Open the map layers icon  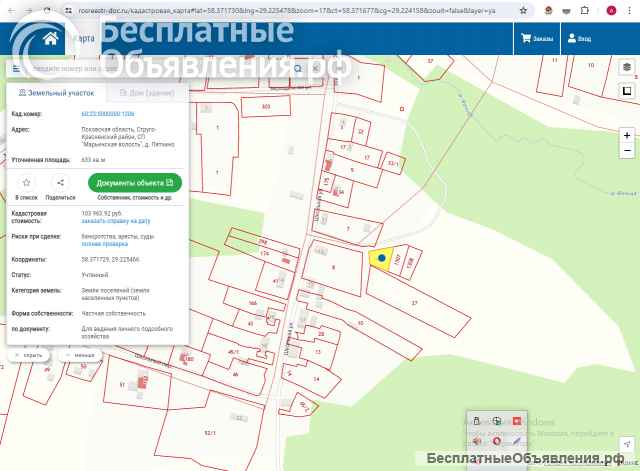click(x=627, y=67)
